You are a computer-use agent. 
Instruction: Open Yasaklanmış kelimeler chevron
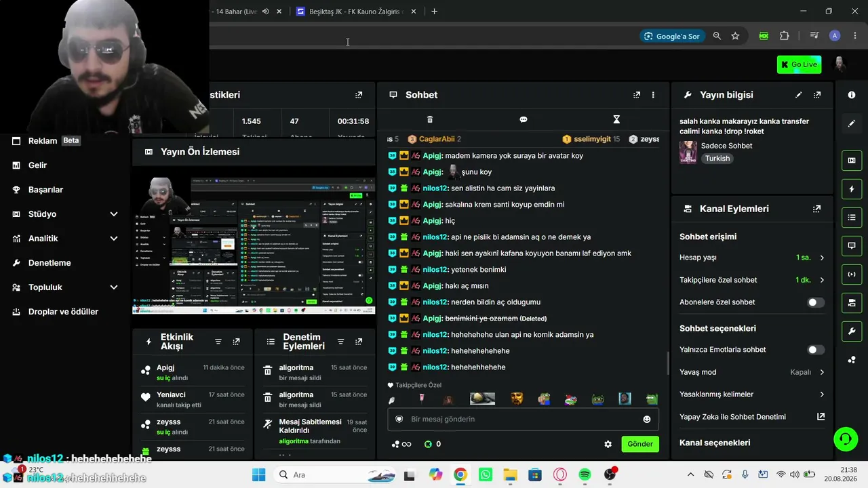pos(822,394)
